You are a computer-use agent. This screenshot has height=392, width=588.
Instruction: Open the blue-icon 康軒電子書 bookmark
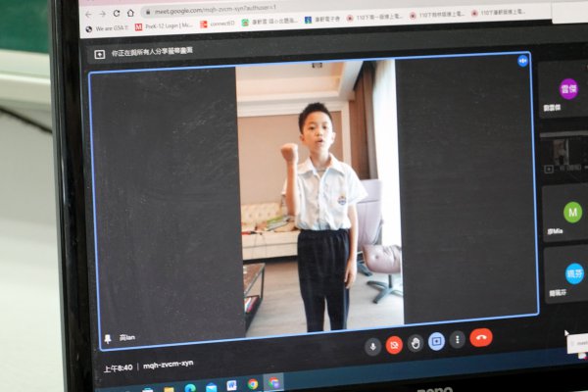[x=322, y=20]
